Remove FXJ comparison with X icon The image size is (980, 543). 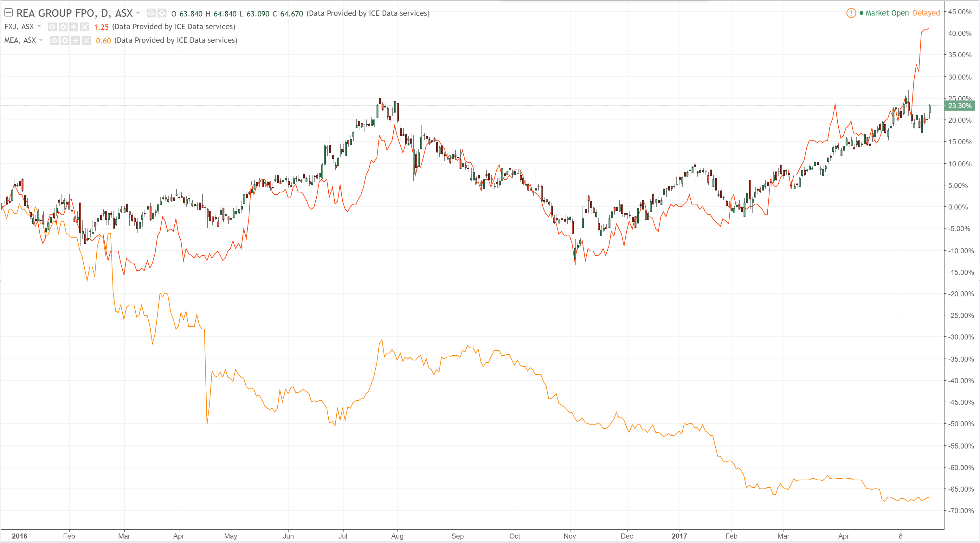pyautogui.click(x=84, y=27)
